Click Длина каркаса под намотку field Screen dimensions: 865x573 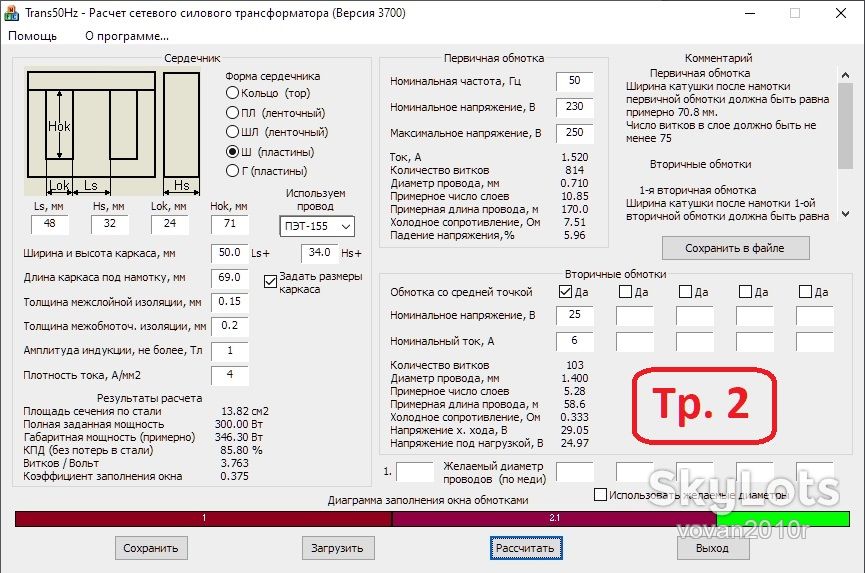click(230, 278)
